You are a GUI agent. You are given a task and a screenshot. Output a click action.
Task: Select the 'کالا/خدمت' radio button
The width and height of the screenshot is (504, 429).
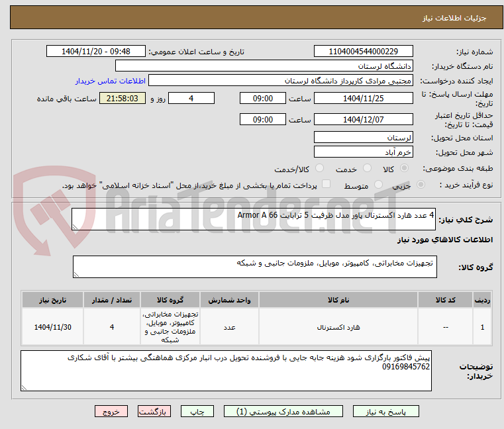[x=319, y=168]
